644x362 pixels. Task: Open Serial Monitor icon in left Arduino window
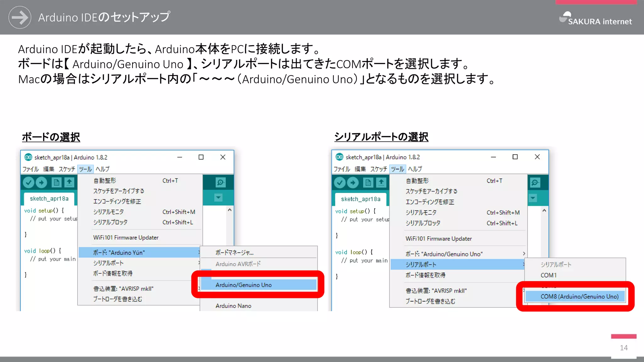coord(220,182)
